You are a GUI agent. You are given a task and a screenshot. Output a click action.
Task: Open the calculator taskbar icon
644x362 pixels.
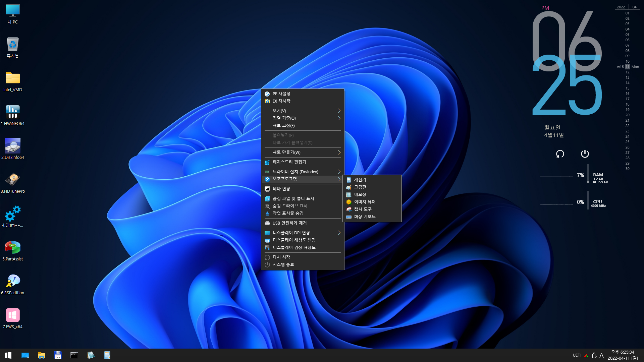107,355
